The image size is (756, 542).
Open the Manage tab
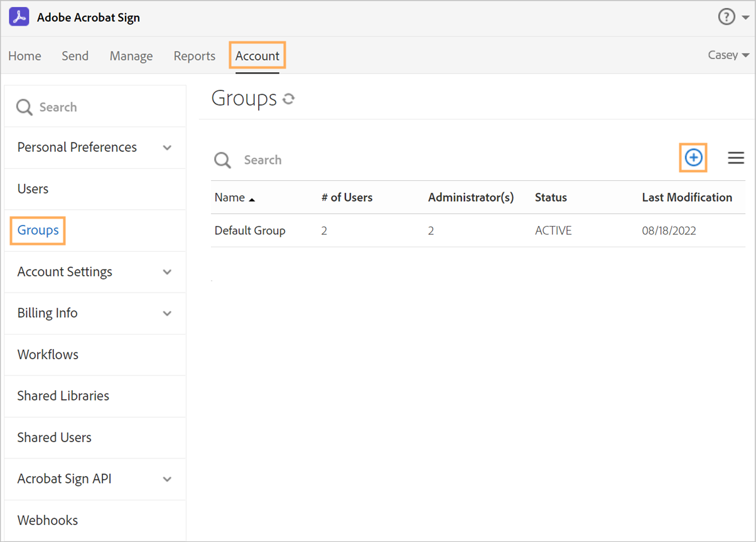[131, 56]
